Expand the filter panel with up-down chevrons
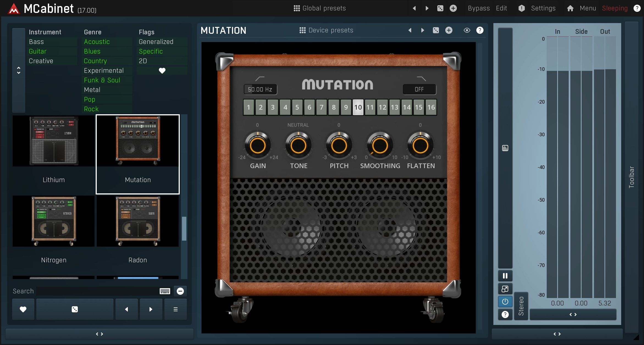Viewport: 644px width, 345px height. pos(19,70)
